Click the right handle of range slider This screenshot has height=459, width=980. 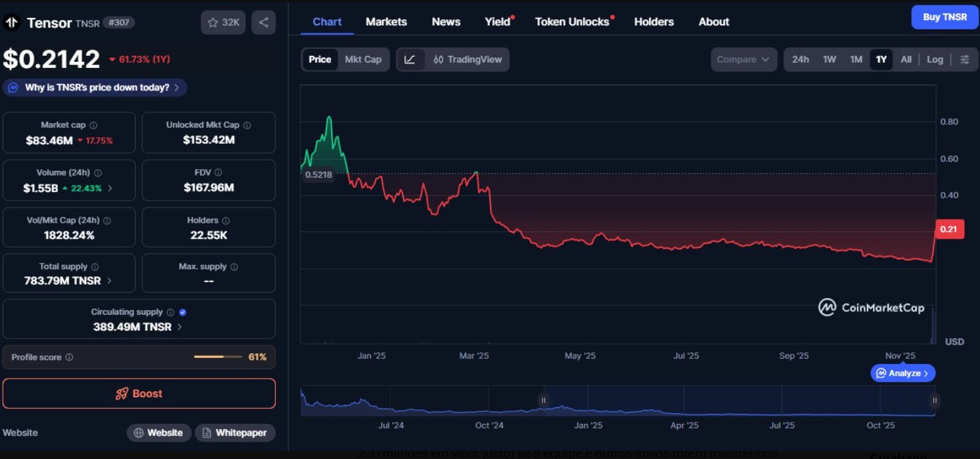(x=935, y=400)
